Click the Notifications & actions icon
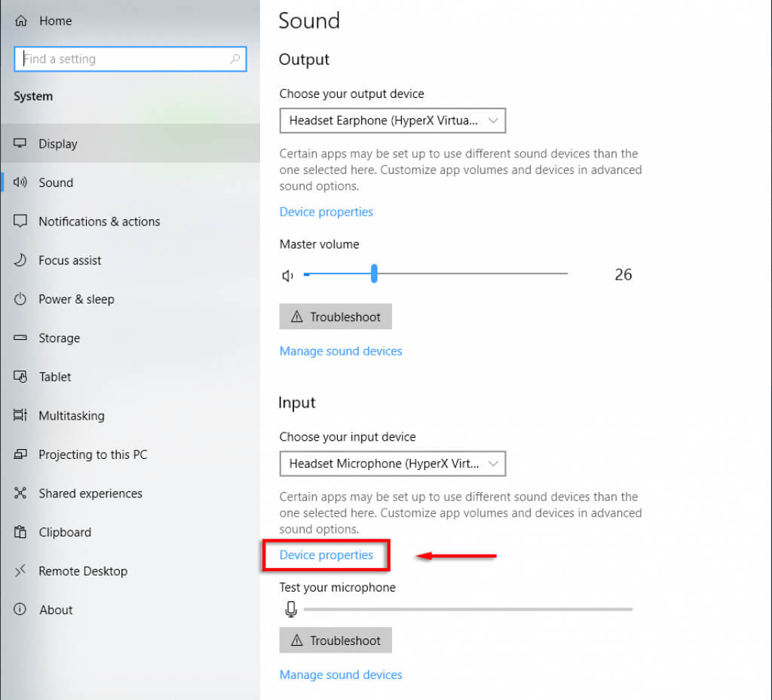The image size is (772, 700). pos(20,222)
